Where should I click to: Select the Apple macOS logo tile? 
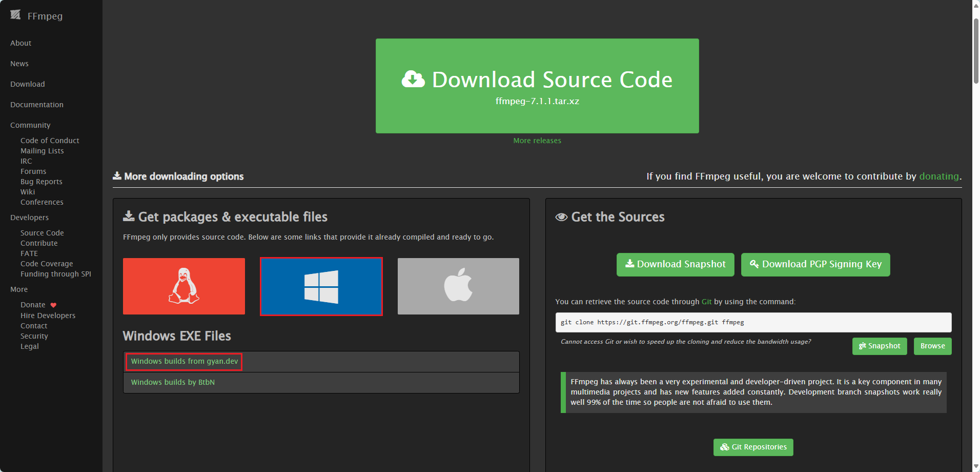click(458, 286)
